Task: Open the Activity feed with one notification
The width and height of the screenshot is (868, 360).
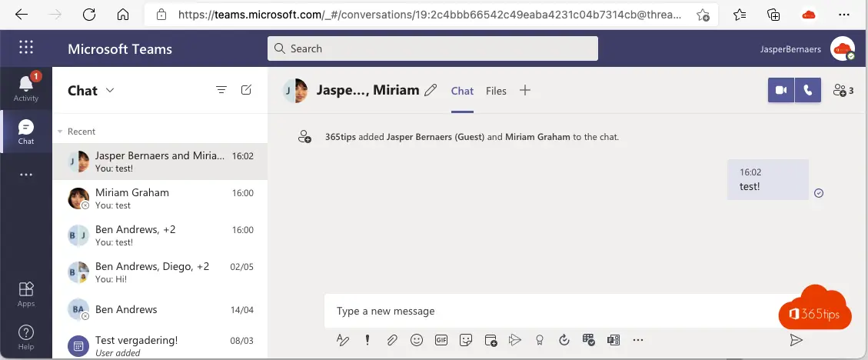Action: tap(26, 88)
